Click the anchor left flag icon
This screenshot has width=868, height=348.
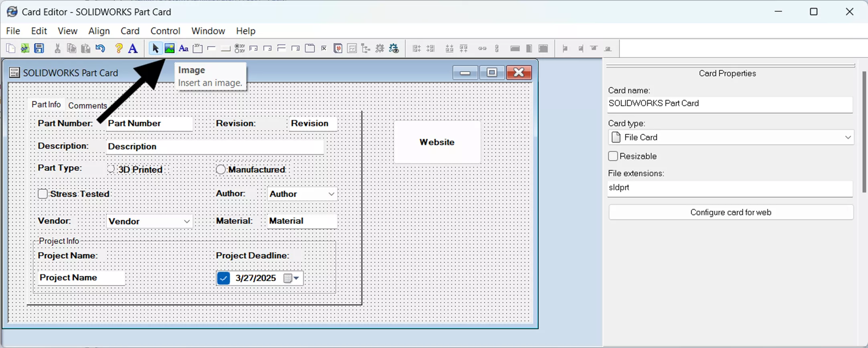click(565, 48)
